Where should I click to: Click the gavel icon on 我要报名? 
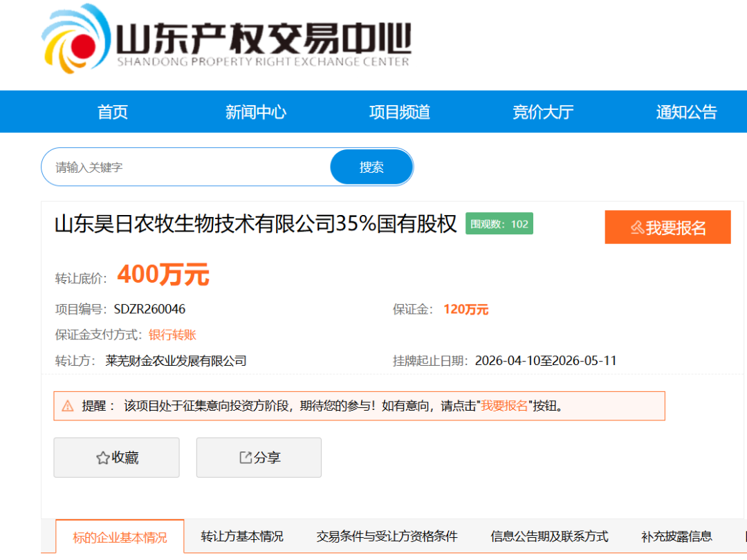pyautogui.click(x=637, y=227)
